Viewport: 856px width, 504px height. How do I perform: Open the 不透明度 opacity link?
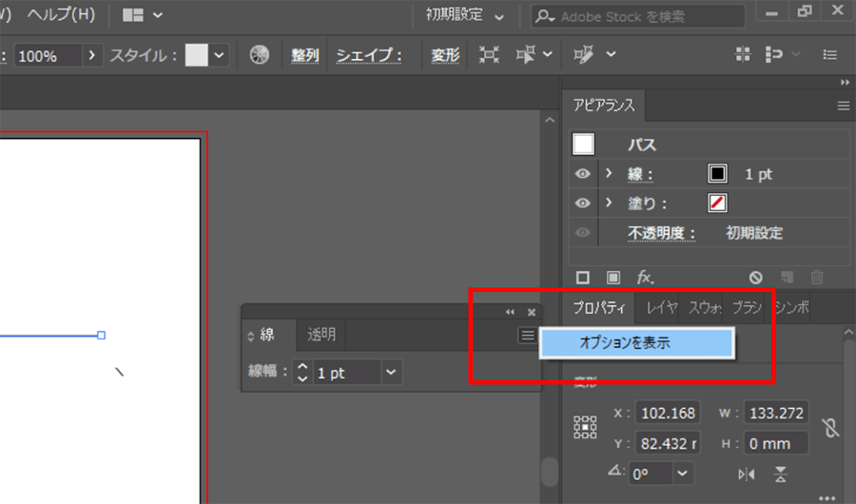click(x=661, y=233)
